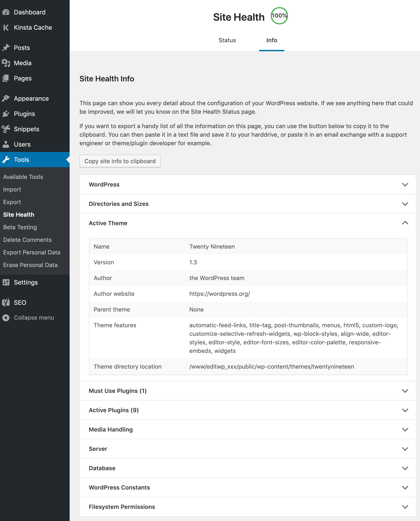Switch to the Status tab
420x521 pixels.
[x=227, y=40]
